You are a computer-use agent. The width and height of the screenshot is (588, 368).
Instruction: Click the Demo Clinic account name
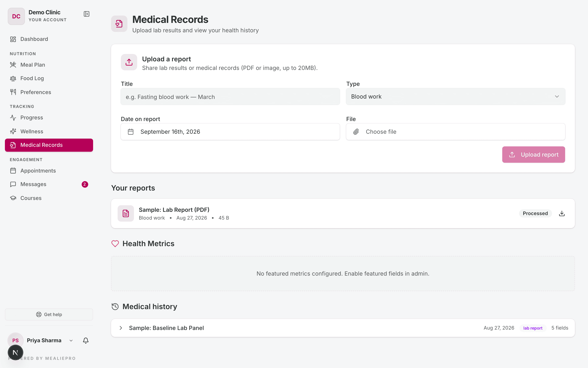click(45, 12)
